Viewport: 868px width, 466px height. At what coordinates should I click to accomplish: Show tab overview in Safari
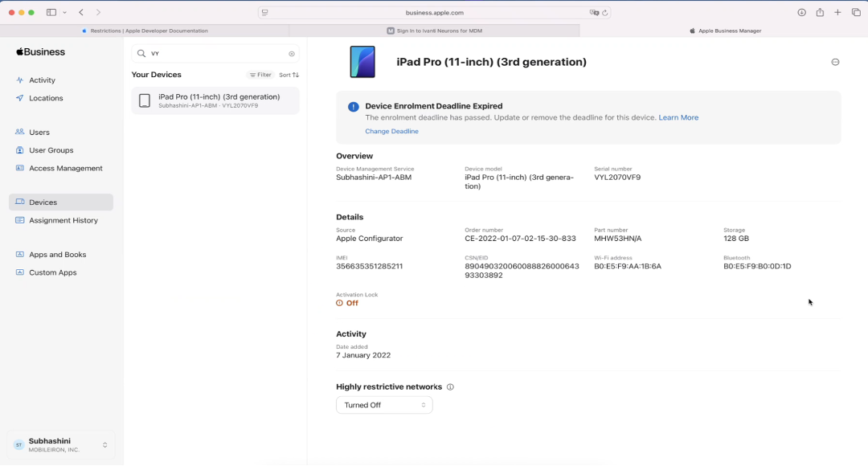pos(856,13)
